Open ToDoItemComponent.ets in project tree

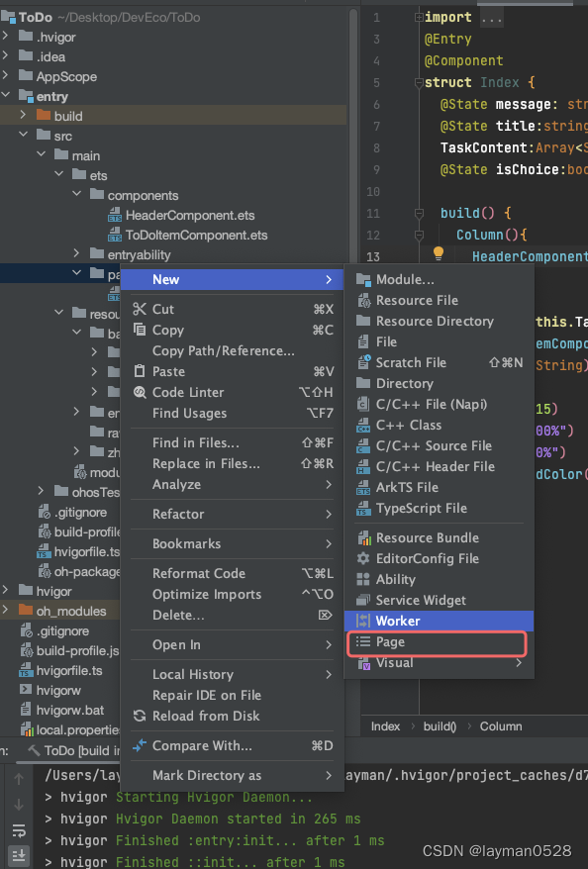point(197,235)
